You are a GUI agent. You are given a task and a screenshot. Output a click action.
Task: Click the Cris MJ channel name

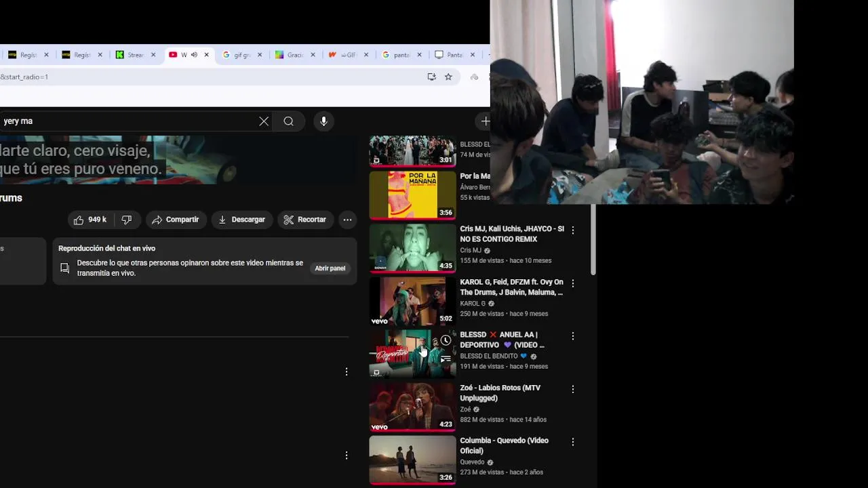click(x=471, y=250)
